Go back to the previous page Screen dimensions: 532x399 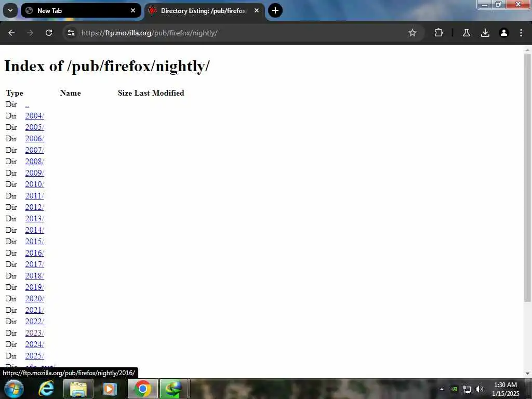pos(11,33)
